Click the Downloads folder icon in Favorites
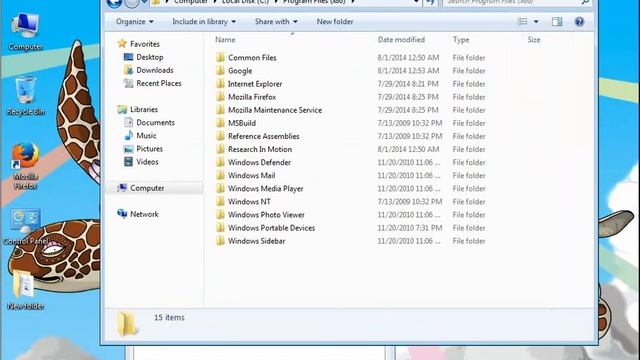 (x=129, y=70)
